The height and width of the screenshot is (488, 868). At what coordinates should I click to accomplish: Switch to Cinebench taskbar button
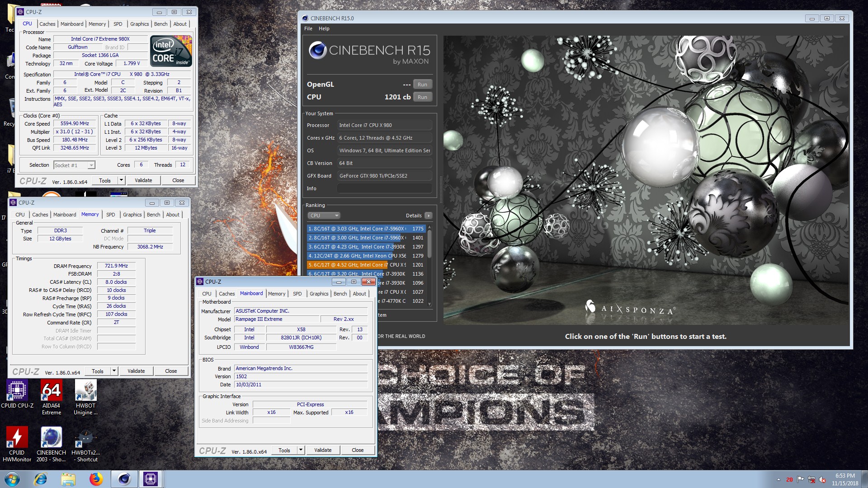pyautogui.click(x=124, y=479)
